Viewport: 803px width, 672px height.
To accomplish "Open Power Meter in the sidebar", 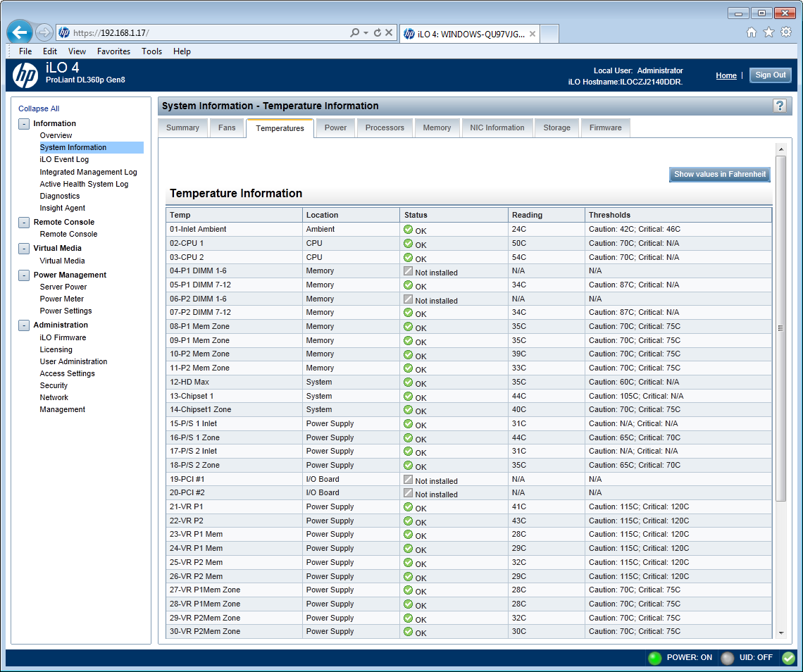I will tap(62, 299).
